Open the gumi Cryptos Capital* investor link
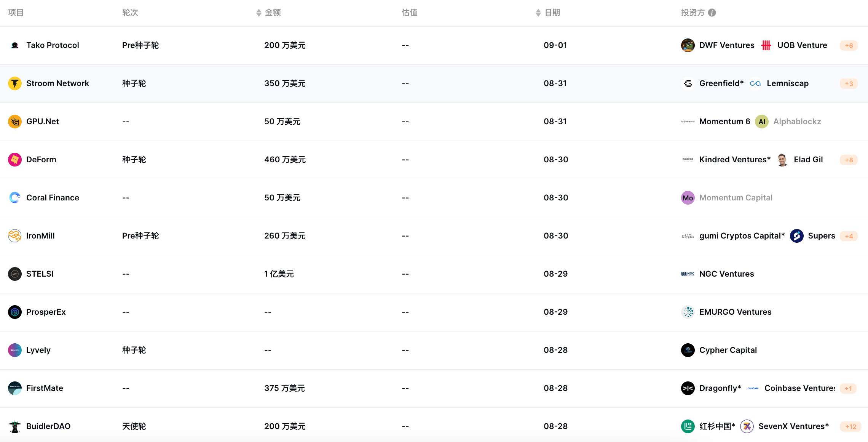This screenshot has height=442, width=868. (742, 236)
